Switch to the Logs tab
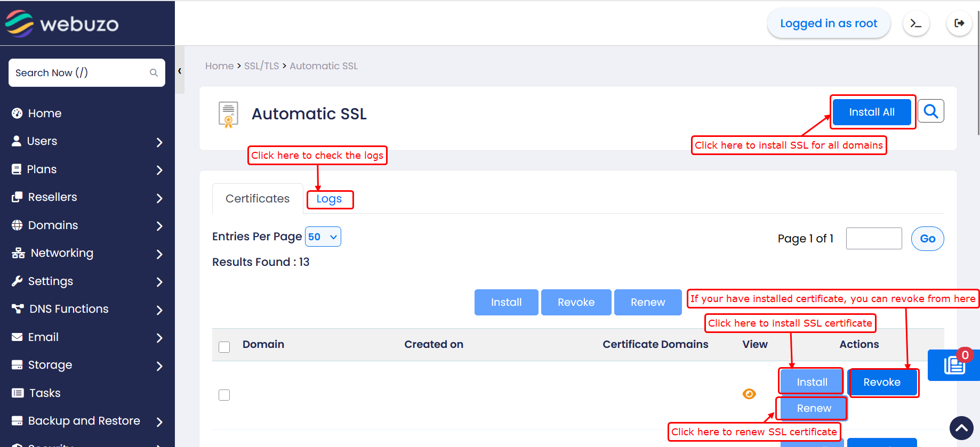 [x=329, y=199]
